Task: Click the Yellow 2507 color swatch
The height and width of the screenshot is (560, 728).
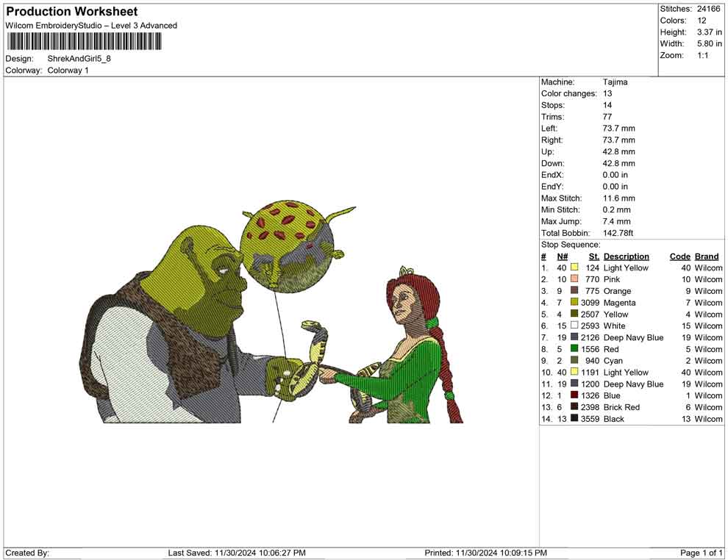Action: coord(574,314)
